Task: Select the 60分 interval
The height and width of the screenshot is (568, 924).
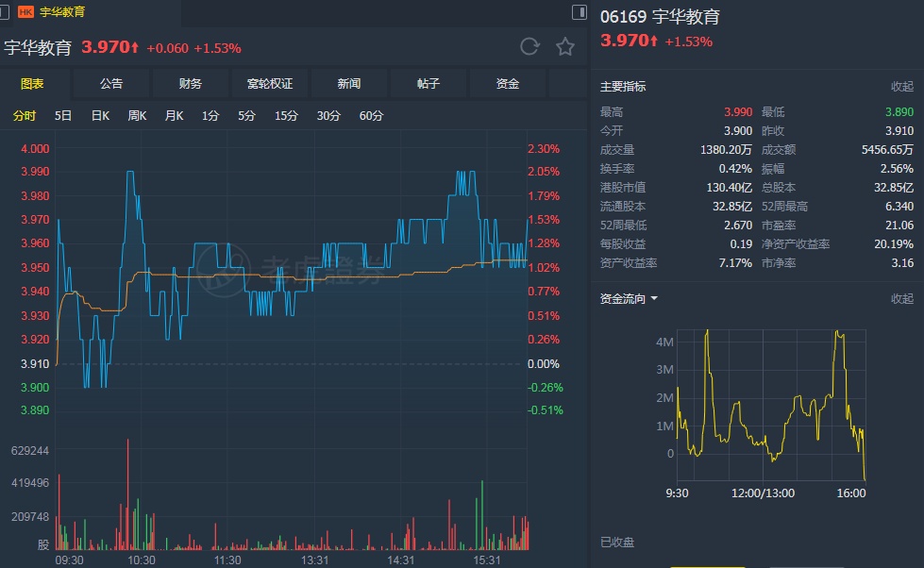Action: 371,115
